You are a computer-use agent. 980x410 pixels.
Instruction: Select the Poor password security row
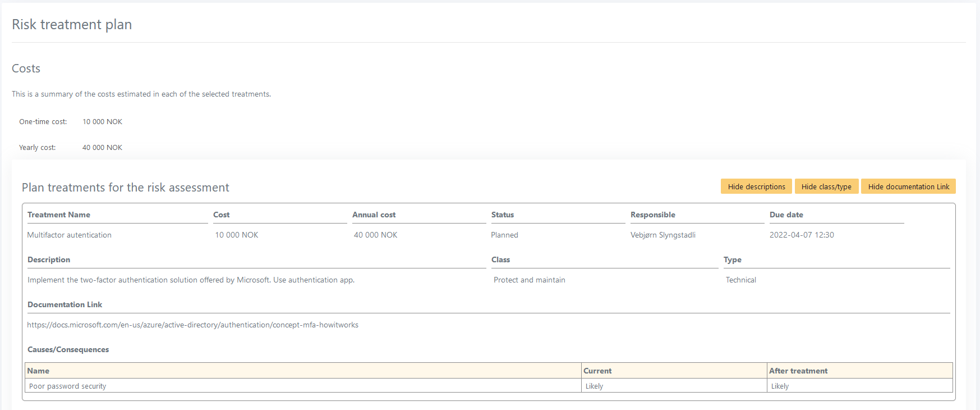point(489,386)
